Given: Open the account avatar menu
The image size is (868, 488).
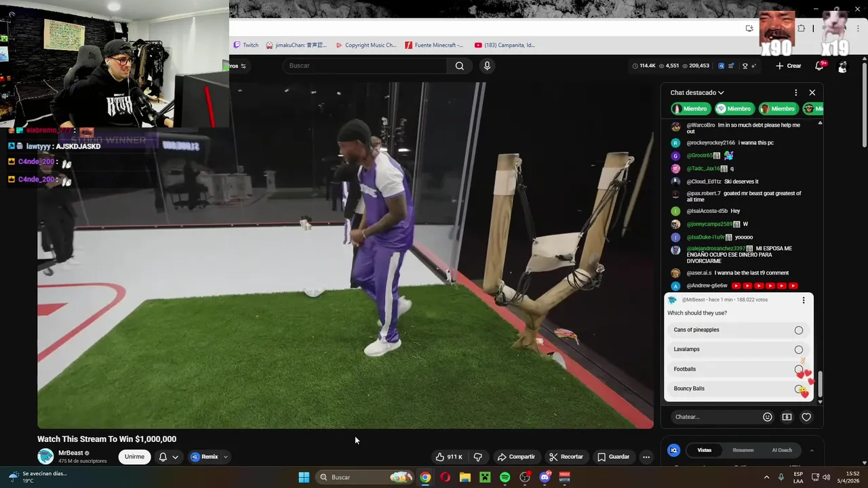Looking at the screenshot, I should [x=842, y=66].
